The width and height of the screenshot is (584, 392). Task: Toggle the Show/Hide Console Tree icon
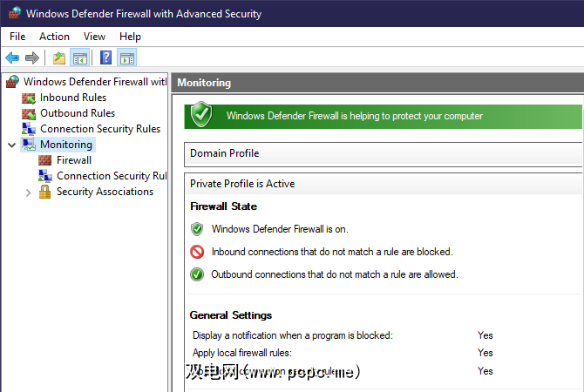pos(79,58)
